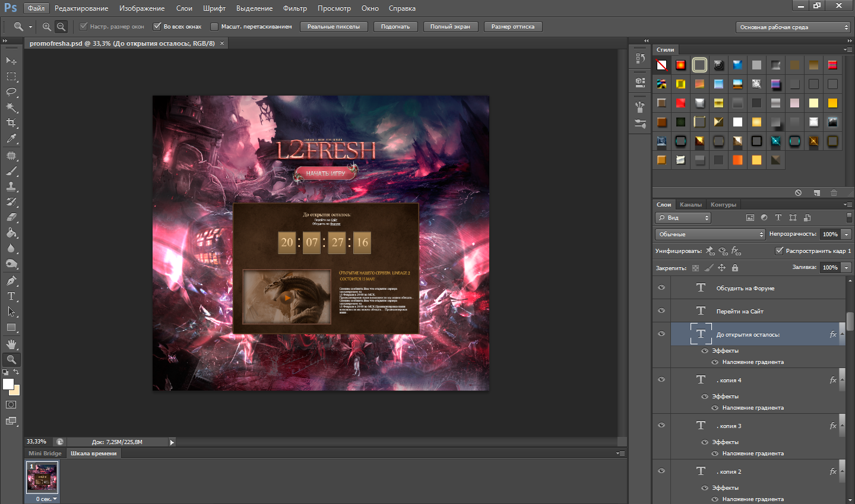Image resolution: width=855 pixels, height=504 pixels.
Task: Click the lock all layer icon
Action: 735,268
